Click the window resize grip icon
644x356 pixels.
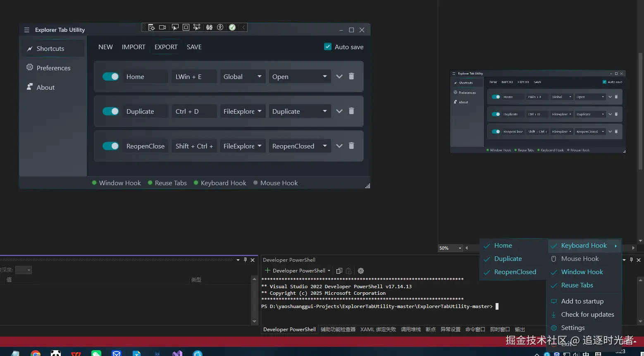point(367,186)
